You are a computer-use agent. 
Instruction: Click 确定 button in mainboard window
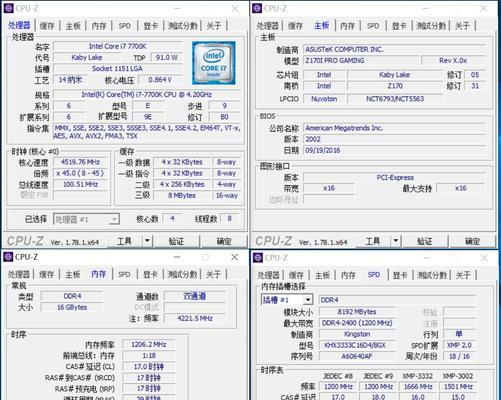(x=472, y=241)
